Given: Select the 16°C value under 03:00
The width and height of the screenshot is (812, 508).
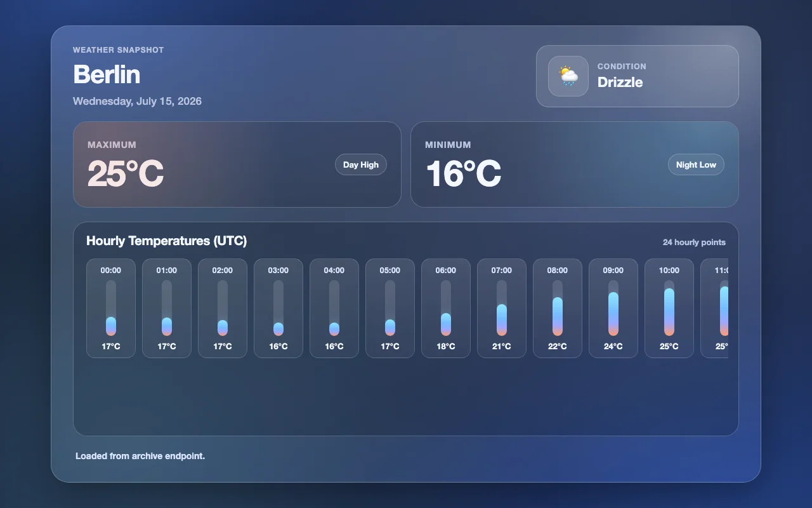Looking at the screenshot, I should (x=278, y=347).
